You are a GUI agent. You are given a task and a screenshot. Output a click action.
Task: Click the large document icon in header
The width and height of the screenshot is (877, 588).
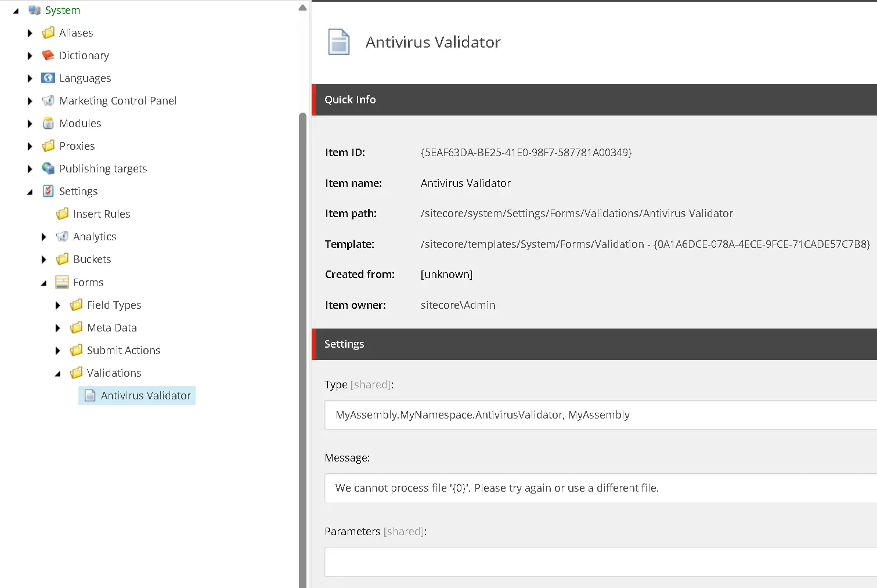point(339,42)
